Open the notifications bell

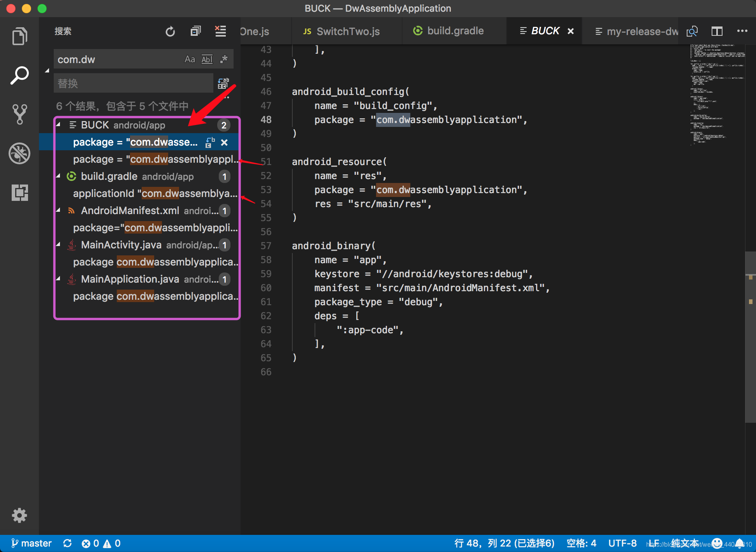pos(739,543)
